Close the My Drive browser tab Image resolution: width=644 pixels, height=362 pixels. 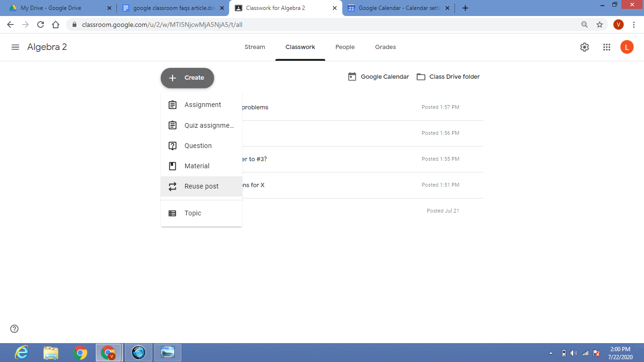click(109, 8)
